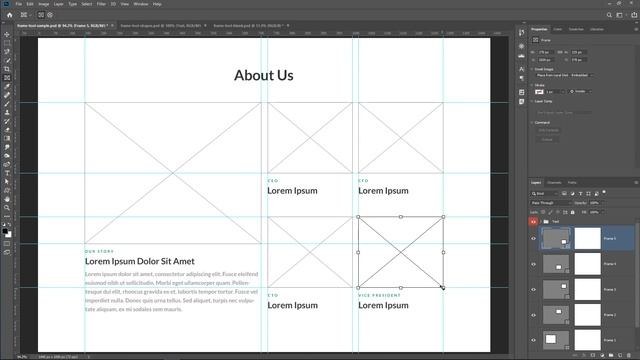Hide the Frame 1 layer
The width and height of the screenshot is (640, 360).
533,340
